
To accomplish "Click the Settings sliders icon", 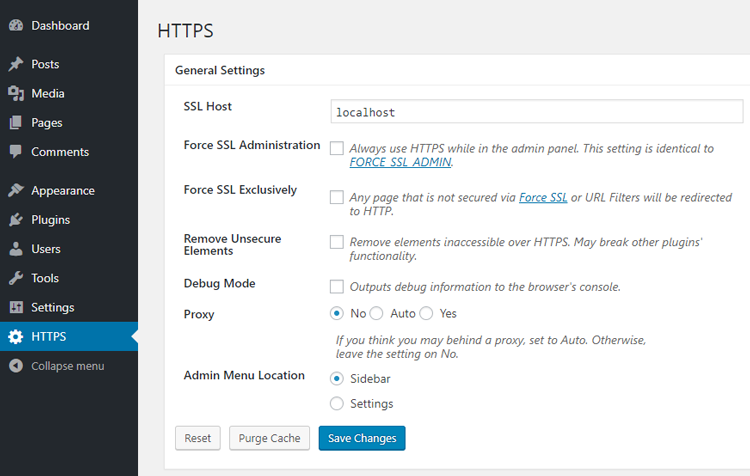I will point(16,307).
